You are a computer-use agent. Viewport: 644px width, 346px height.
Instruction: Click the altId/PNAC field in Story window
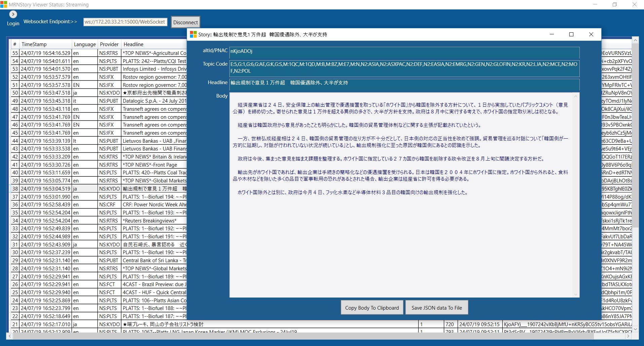click(x=404, y=53)
